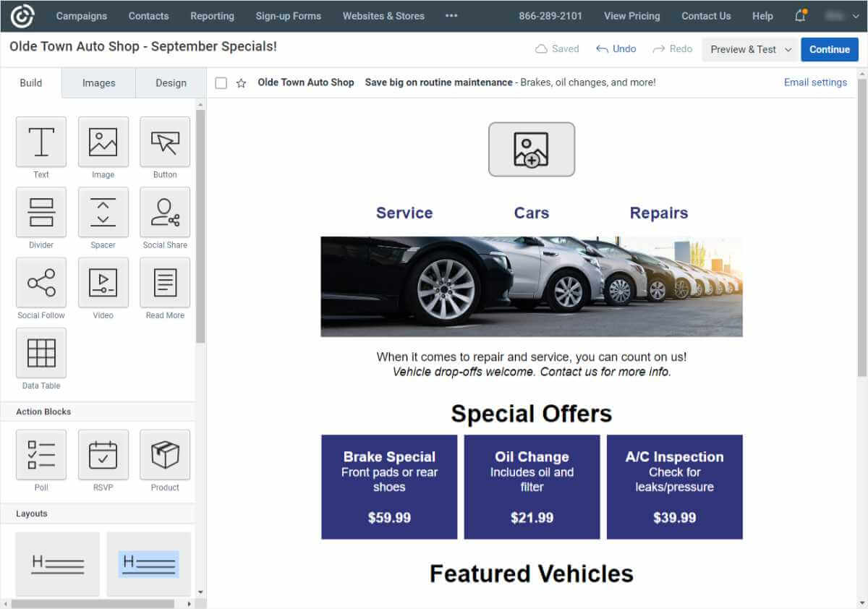Insert a Divider block
Image resolution: width=868 pixels, height=609 pixels.
click(41, 213)
